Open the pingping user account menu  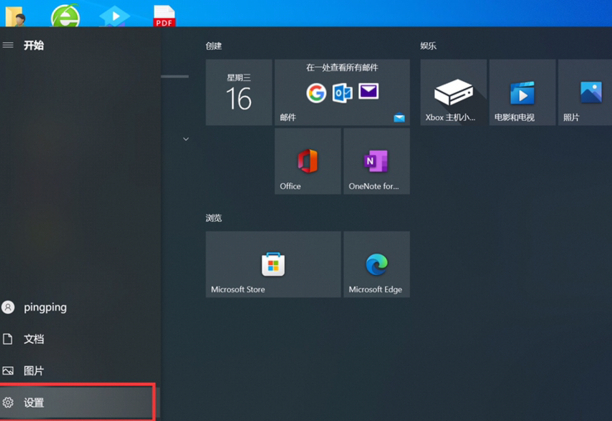click(44, 307)
